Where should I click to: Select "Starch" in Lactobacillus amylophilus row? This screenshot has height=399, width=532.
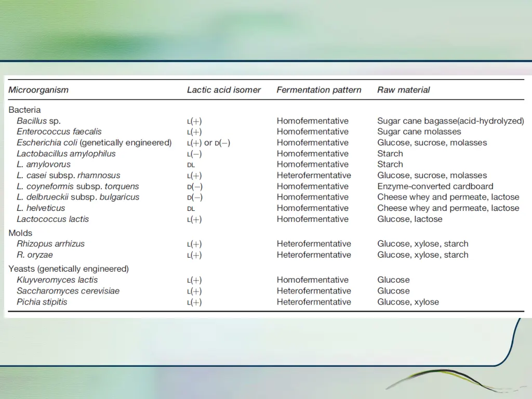tap(390, 154)
